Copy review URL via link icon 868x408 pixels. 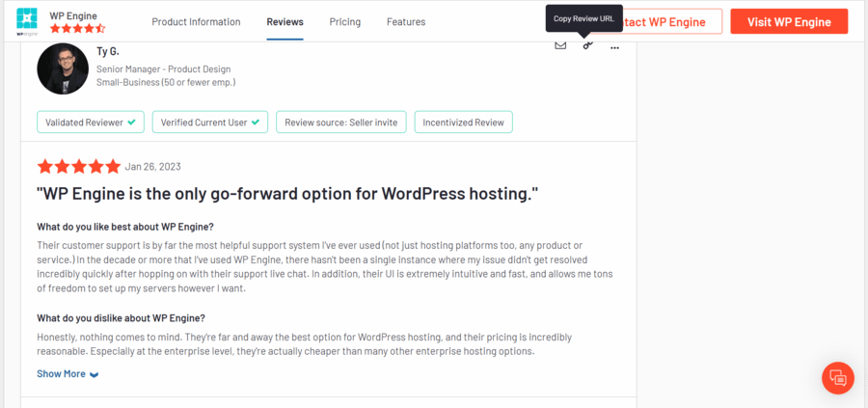(x=588, y=45)
